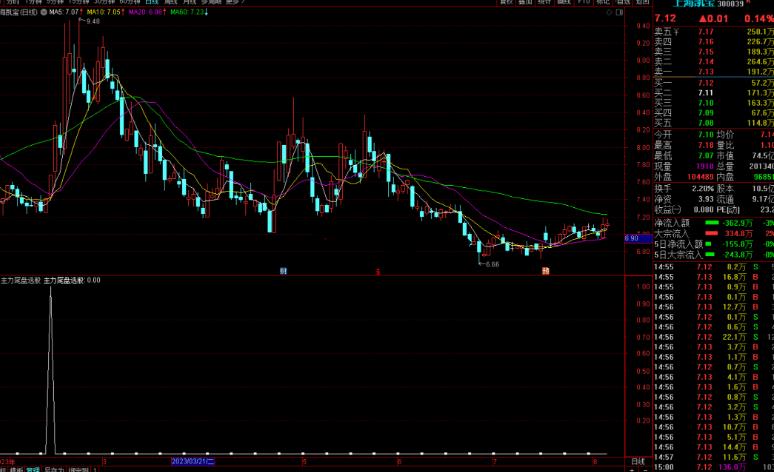Image resolution: width=774 pixels, height=472 pixels.
Task: Click the 现量 value in purple
Action: point(705,166)
